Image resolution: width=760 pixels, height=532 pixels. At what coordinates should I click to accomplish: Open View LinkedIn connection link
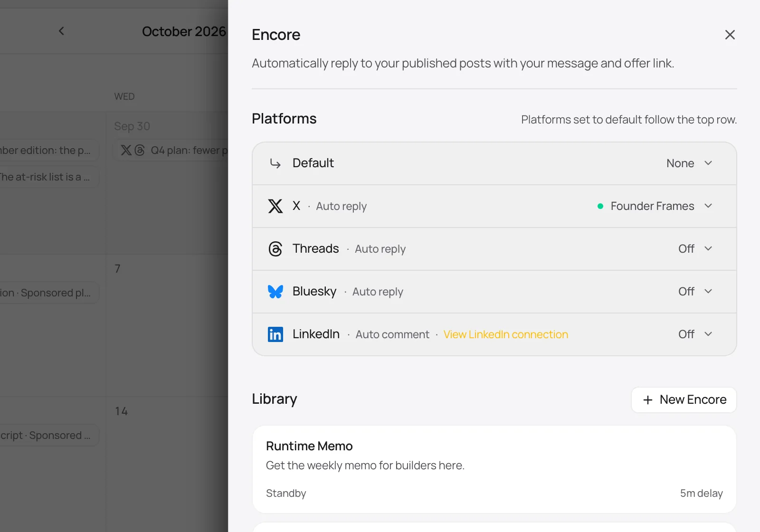point(506,334)
